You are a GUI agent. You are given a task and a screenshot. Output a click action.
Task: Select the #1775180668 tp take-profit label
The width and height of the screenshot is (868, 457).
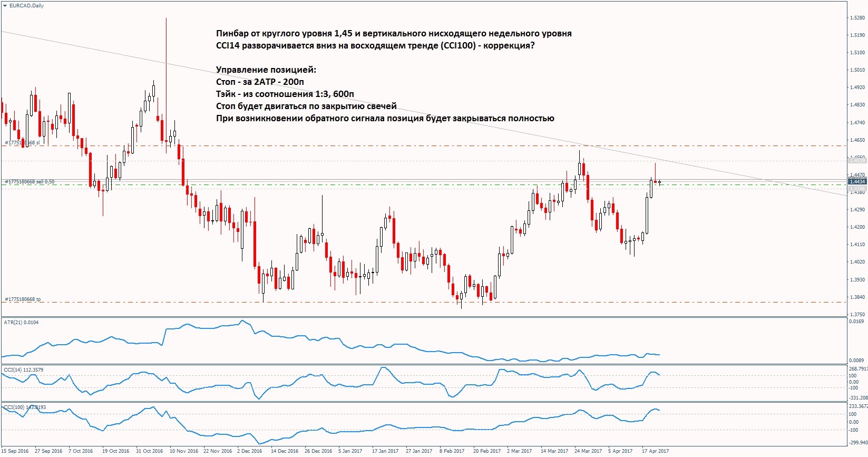click(23, 299)
